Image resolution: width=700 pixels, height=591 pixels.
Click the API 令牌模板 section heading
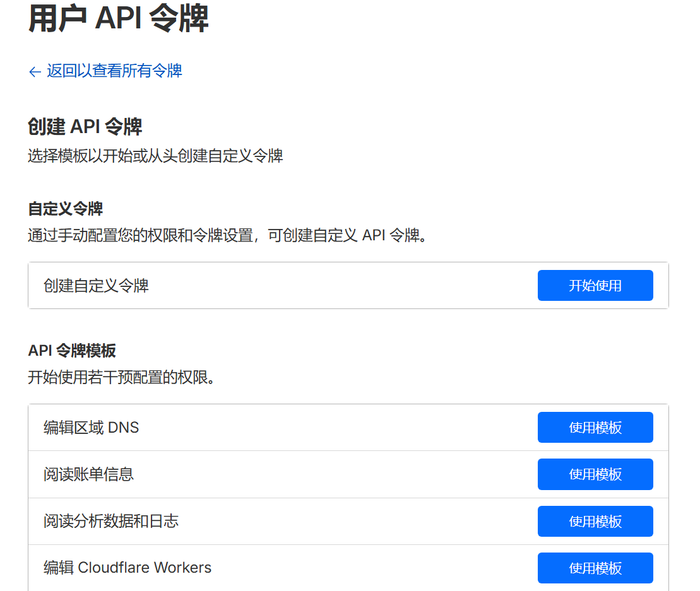[72, 351]
